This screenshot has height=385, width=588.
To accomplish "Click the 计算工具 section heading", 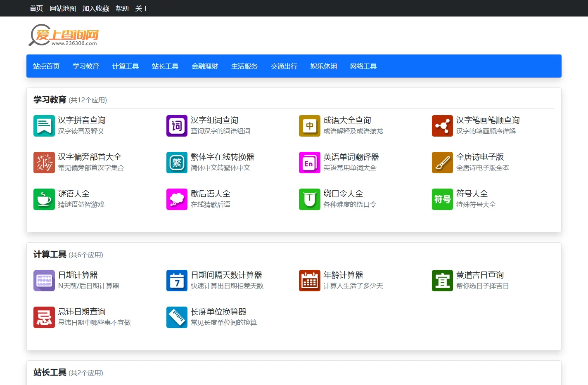I will (x=50, y=254).
